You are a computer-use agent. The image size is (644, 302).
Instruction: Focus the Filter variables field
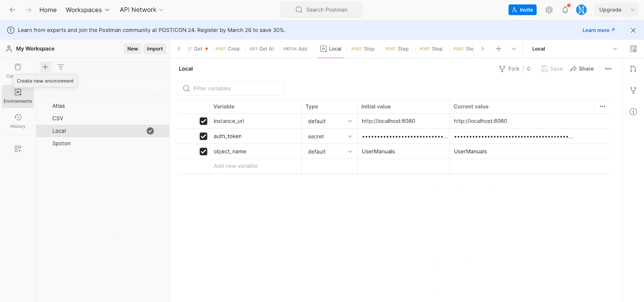click(x=231, y=88)
